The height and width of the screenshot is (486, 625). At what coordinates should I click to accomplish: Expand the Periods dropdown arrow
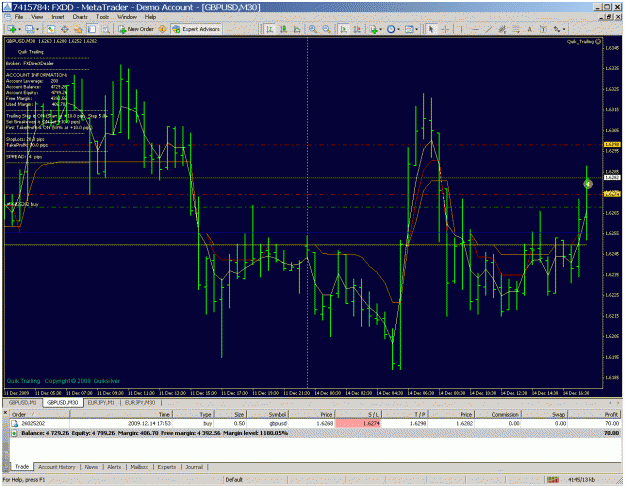[399, 29]
